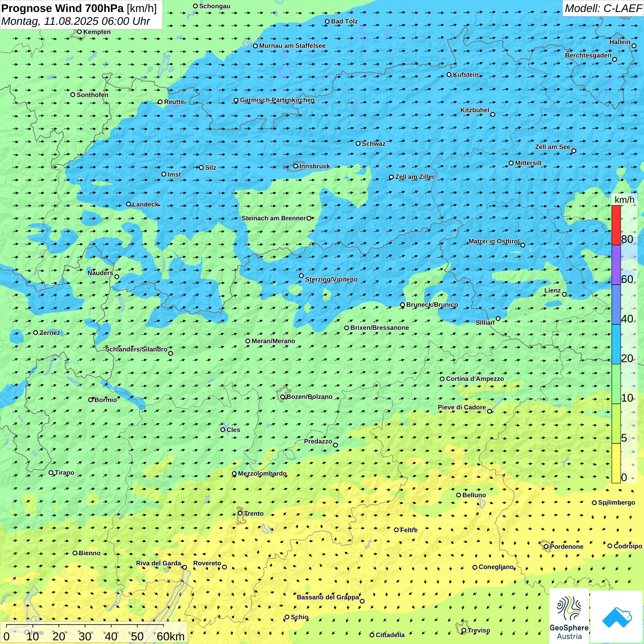Click the Kempten city label
This screenshot has height=644, width=644.
[x=97, y=32]
